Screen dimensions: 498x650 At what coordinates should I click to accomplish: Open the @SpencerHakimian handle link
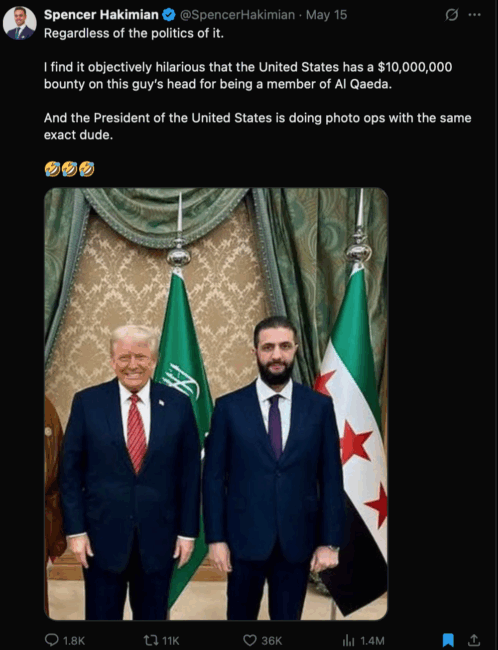237,15
